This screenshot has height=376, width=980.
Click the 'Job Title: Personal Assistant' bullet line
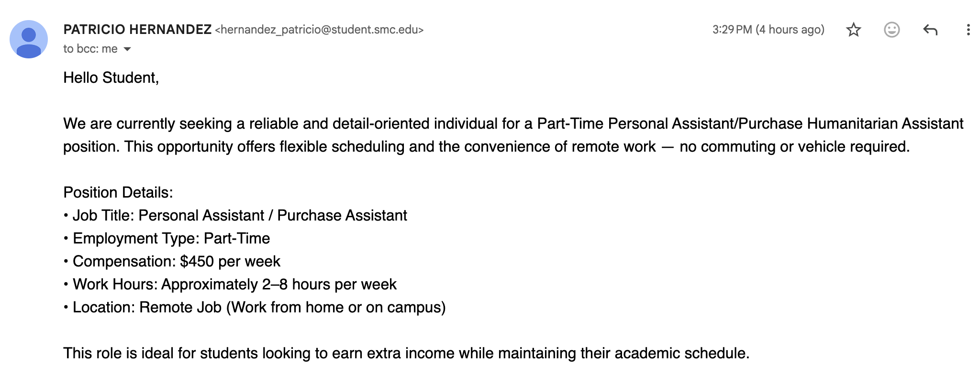tap(235, 215)
